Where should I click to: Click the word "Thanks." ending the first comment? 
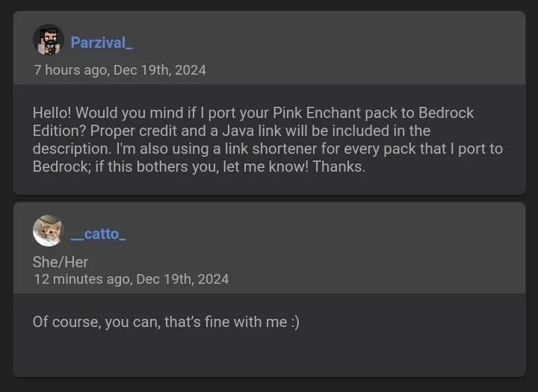point(339,167)
